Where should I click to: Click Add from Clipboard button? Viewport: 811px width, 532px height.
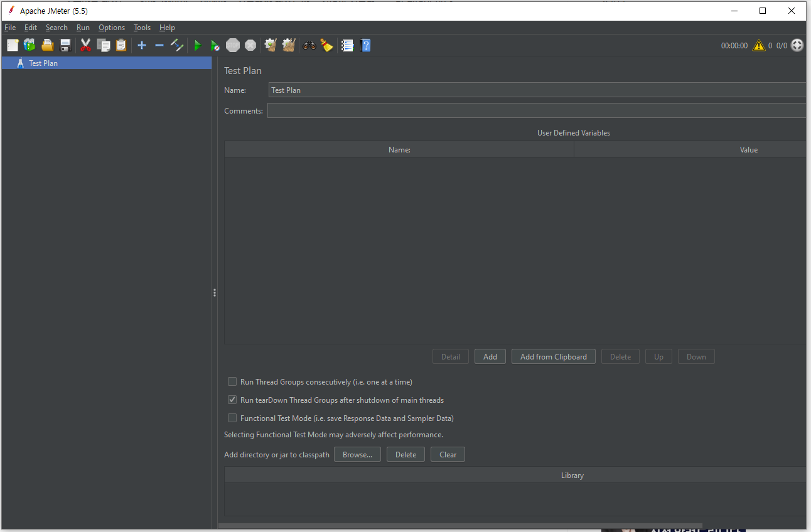click(x=554, y=357)
